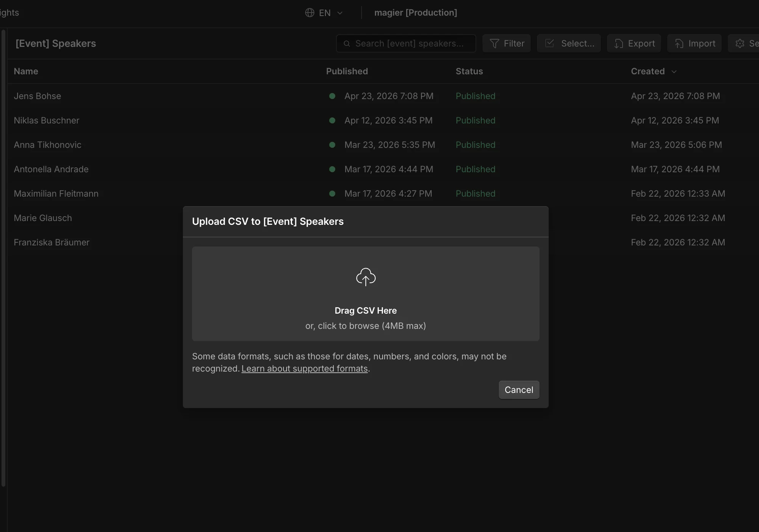Click green status dot for Antonella Andrade

pos(332,169)
